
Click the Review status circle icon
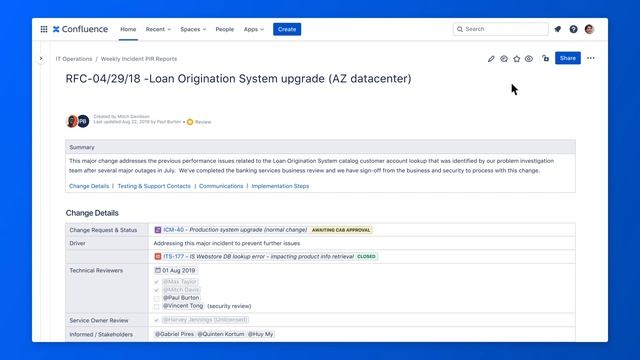tap(190, 122)
